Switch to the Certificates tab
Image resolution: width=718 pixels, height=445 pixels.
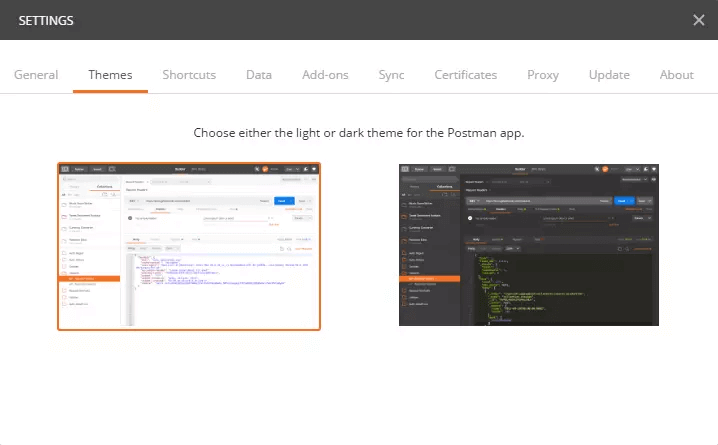(466, 75)
